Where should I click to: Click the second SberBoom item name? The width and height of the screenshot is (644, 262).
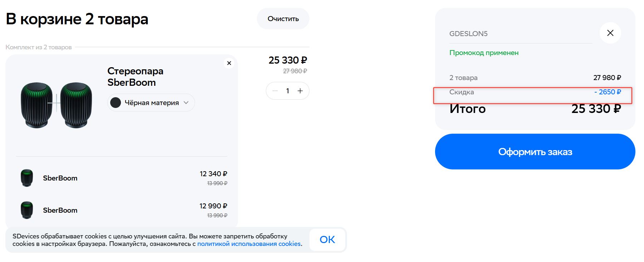coord(60,210)
